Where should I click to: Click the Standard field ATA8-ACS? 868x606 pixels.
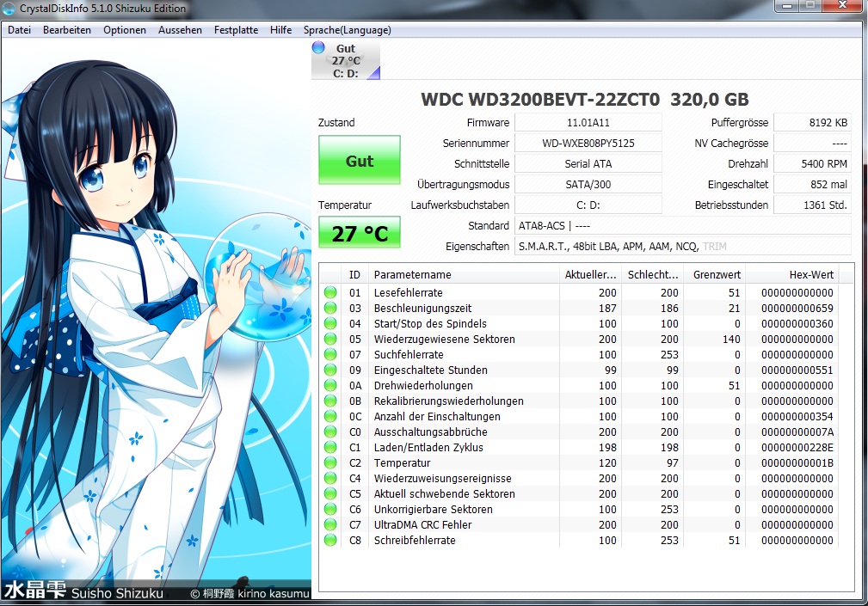point(683,225)
